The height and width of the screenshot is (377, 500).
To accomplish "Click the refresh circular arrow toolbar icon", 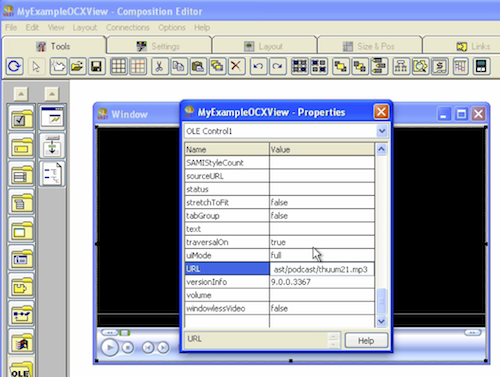I will point(14,66).
